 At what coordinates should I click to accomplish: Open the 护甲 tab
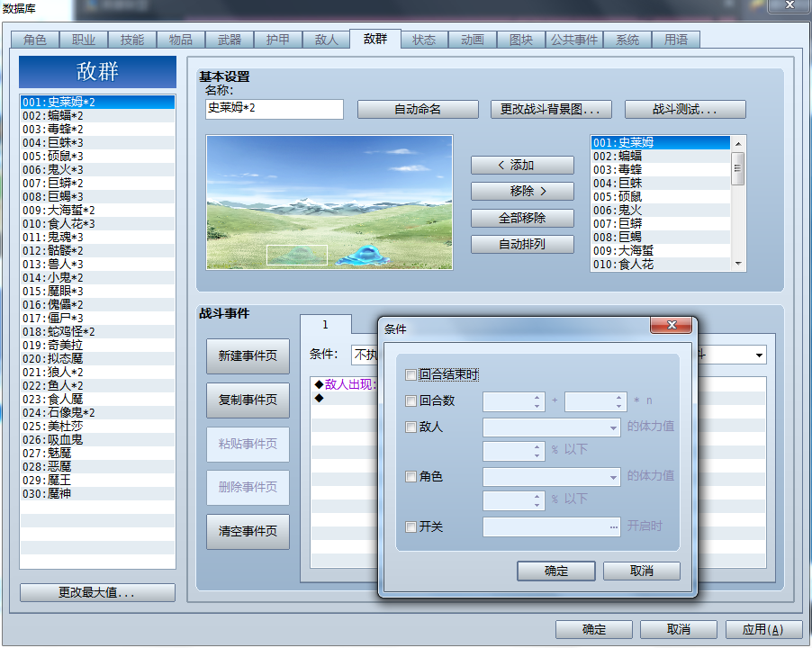(x=278, y=40)
